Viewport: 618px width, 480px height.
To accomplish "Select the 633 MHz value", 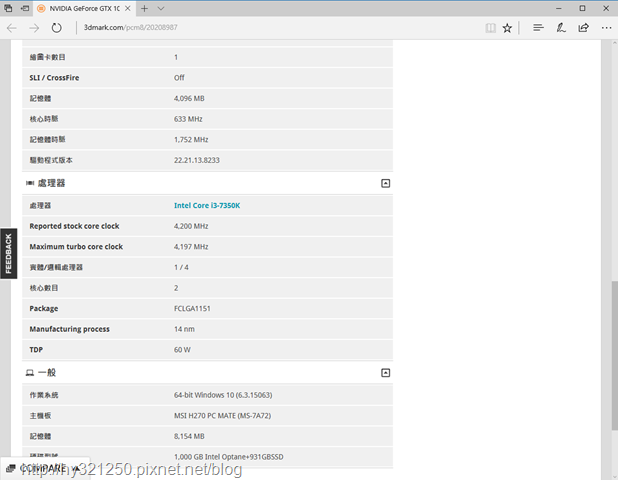I will point(188,119).
